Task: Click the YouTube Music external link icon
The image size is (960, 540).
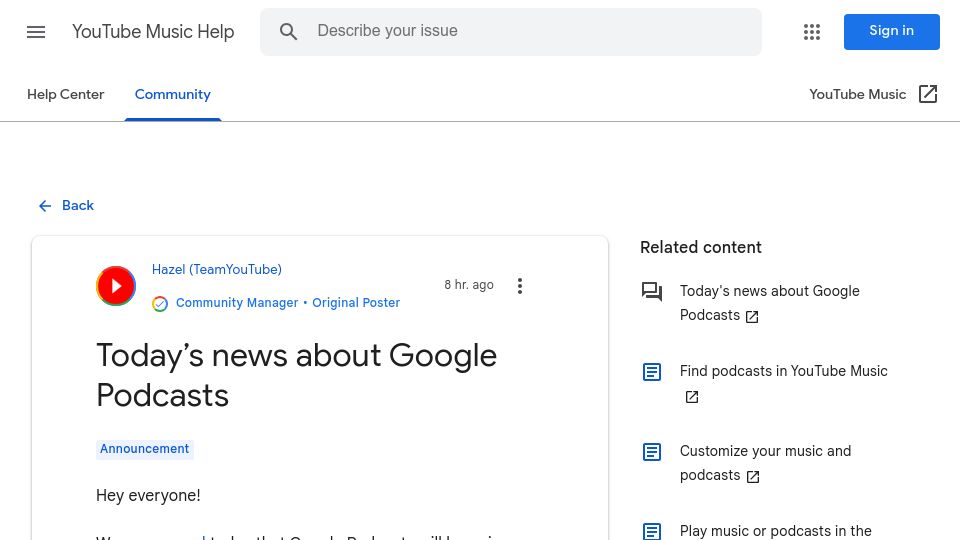Action: (928, 94)
